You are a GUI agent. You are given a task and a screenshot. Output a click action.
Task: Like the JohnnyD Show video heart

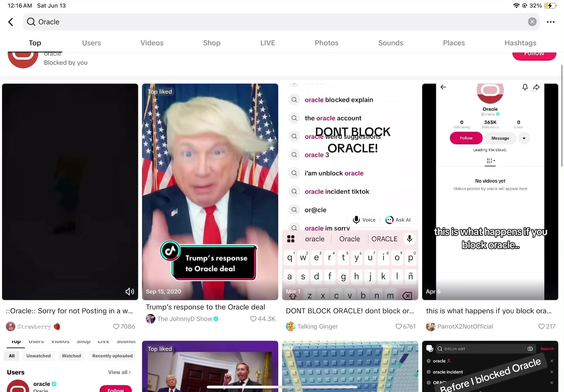coord(253,319)
